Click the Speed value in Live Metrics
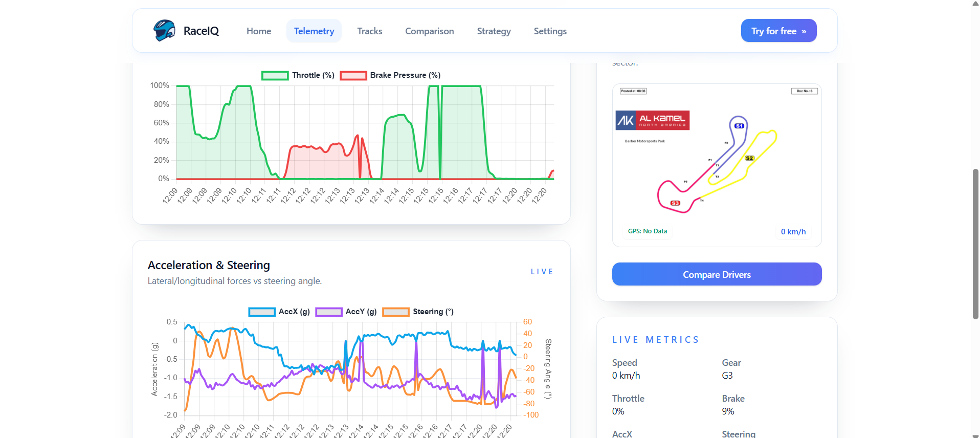 [626, 376]
